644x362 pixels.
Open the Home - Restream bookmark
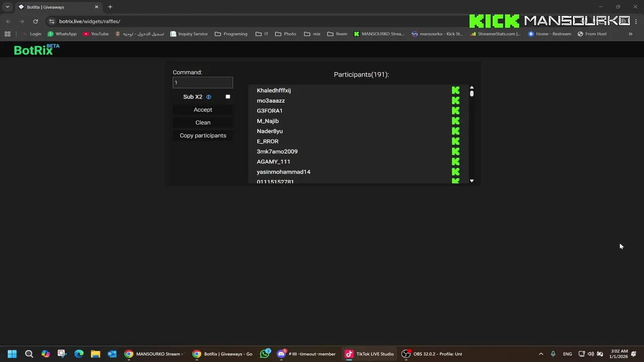coord(549,34)
